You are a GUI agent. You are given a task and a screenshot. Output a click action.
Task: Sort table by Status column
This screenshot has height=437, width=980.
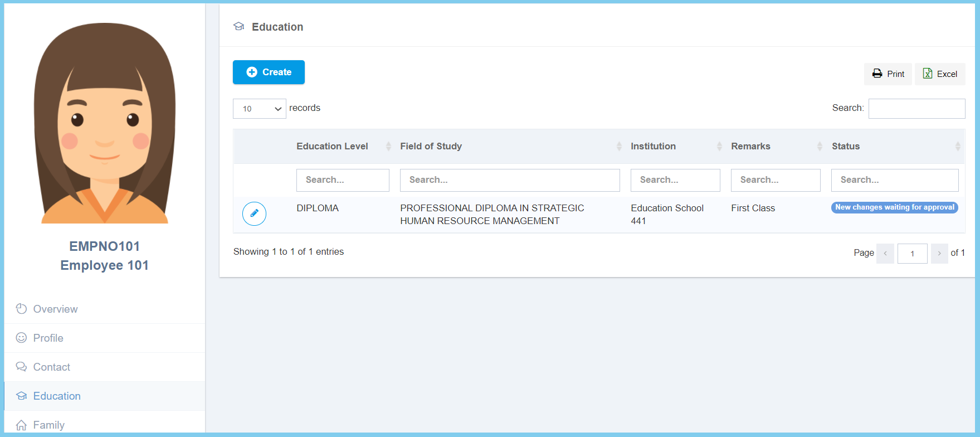[x=846, y=146]
